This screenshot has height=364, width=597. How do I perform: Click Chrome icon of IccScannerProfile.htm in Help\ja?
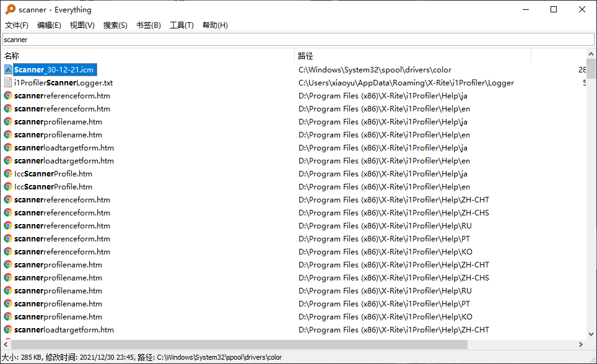pyautogui.click(x=8, y=174)
